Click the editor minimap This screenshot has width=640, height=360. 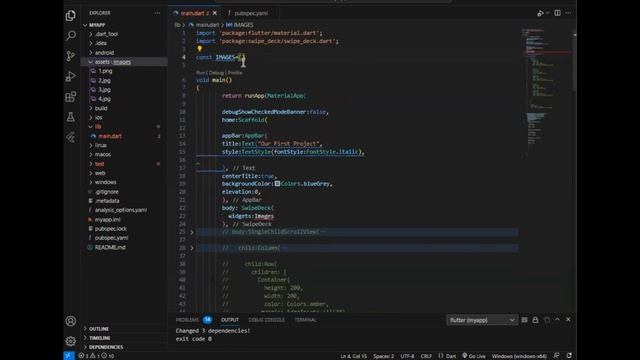[545, 92]
